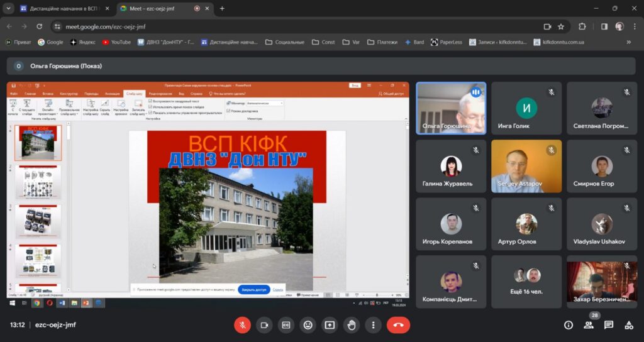Open 'Конструктор' ribbon tab in shared PowerPoint
This screenshot has width=644, height=342.
69,94
